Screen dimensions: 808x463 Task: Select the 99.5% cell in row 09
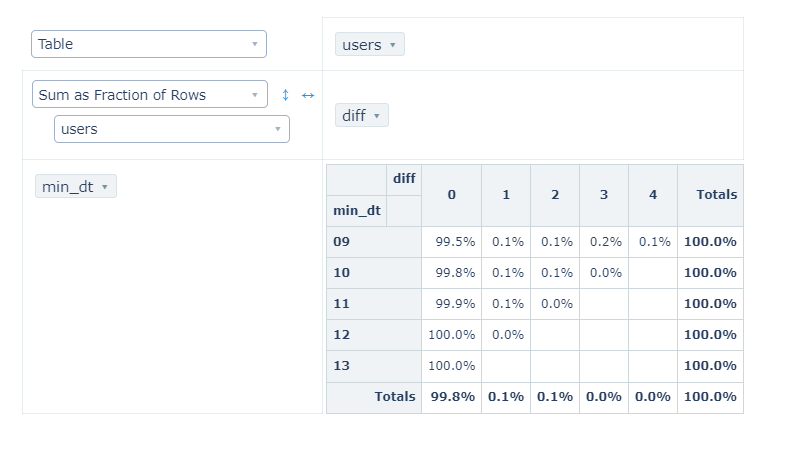click(x=454, y=242)
